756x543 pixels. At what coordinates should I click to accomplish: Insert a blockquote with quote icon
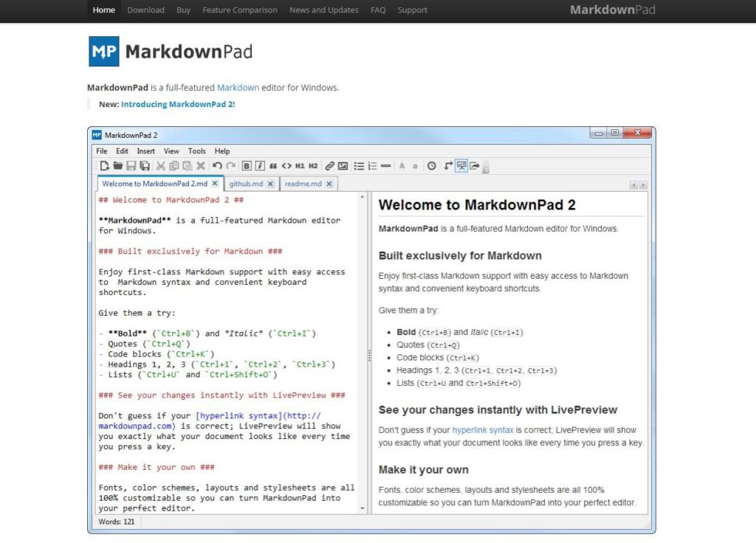[273, 166]
